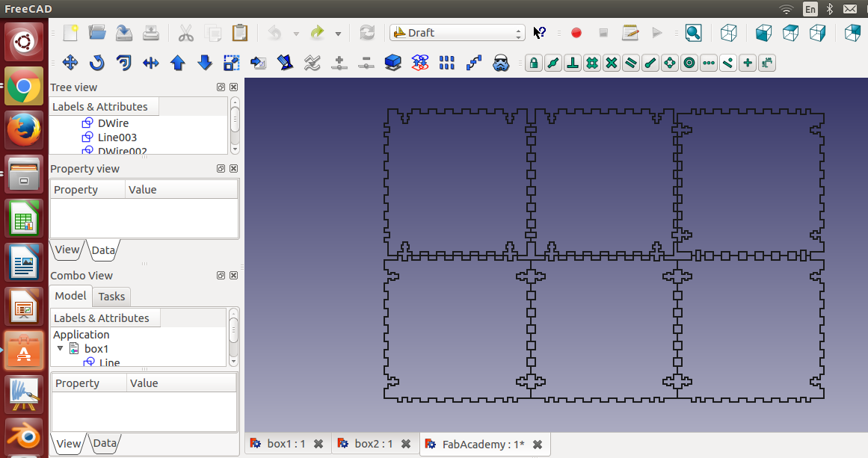Select the Draft Scale tool
The image size is (868, 458).
(x=232, y=63)
